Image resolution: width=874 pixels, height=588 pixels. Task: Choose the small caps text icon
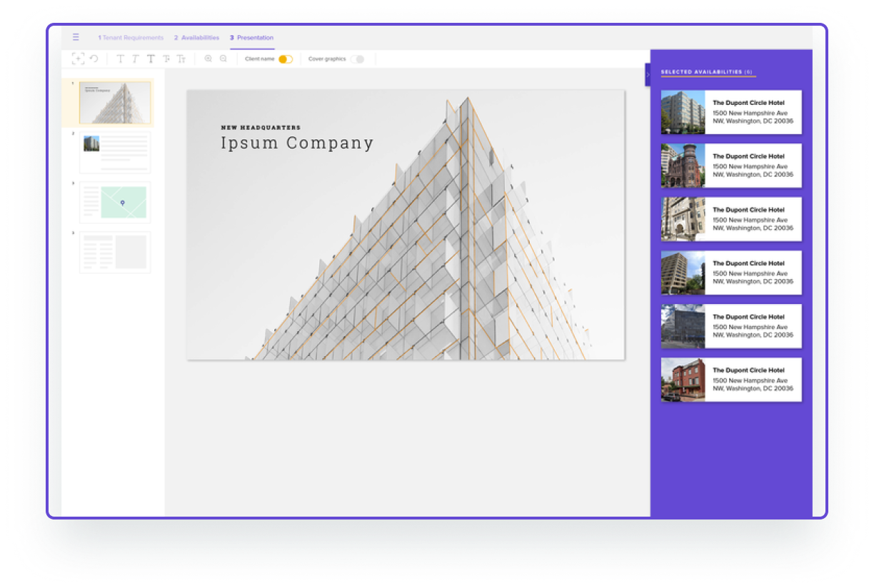[181, 59]
